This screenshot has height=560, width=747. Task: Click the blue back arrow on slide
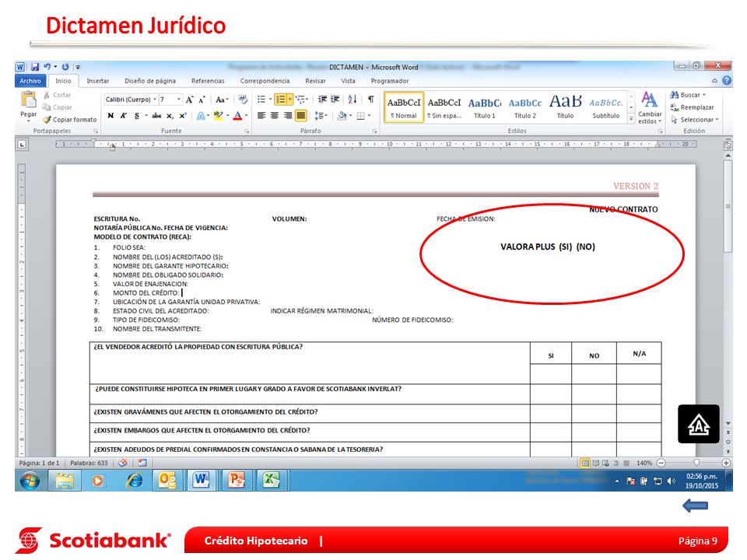695,506
